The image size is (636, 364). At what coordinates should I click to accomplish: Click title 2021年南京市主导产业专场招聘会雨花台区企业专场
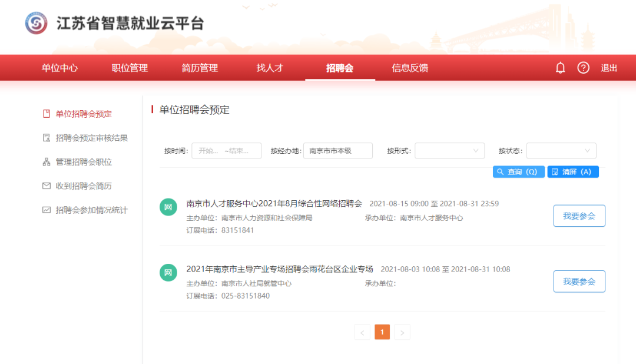click(280, 269)
